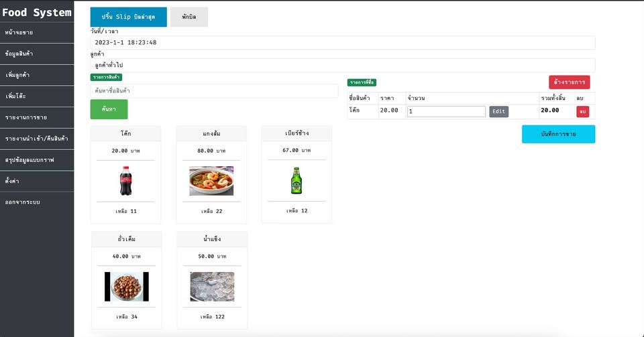Image resolution: width=644 pixels, height=337 pixels.
Task: Save the sale with บันทึกการขาย button
Action: pyautogui.click(x=558, y=134)
